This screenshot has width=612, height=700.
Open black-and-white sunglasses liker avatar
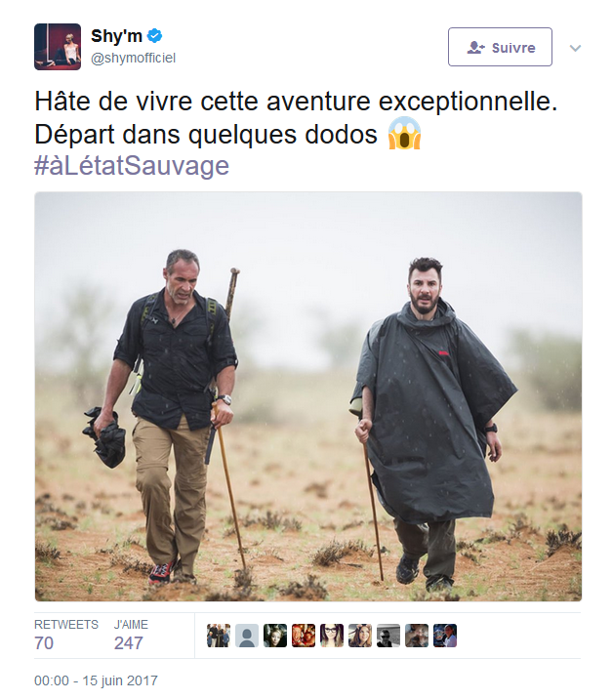coord(388,636)
